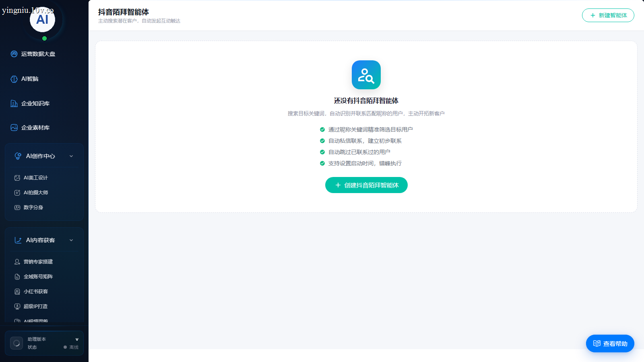Click the blue user-search icon tile
The width and height of the screenshot is (644, 362).
[x=366, y=75]
